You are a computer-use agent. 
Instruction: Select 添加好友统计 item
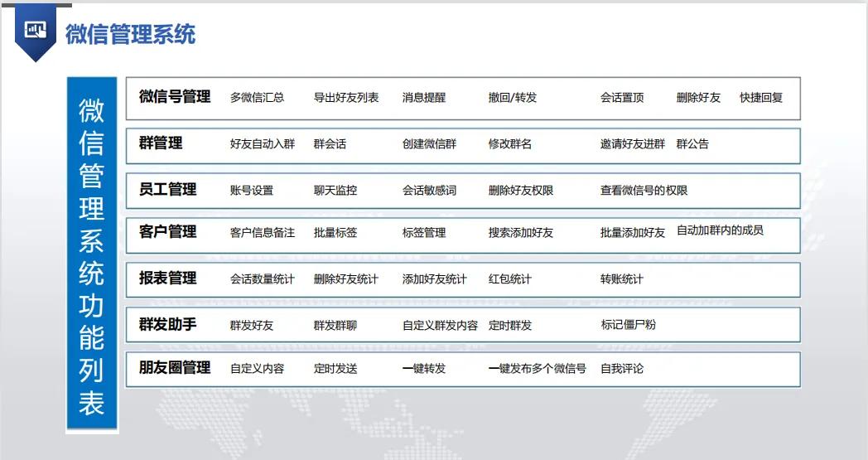[435, 279]
